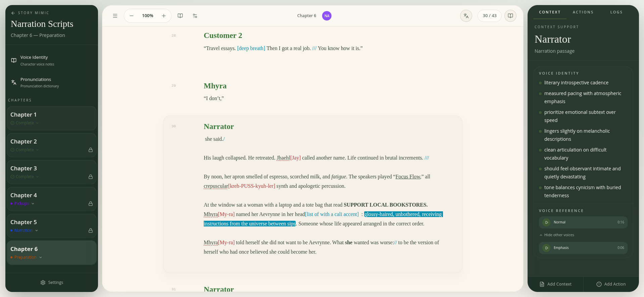
Task: Click line number 28
Action: point(174,36)
